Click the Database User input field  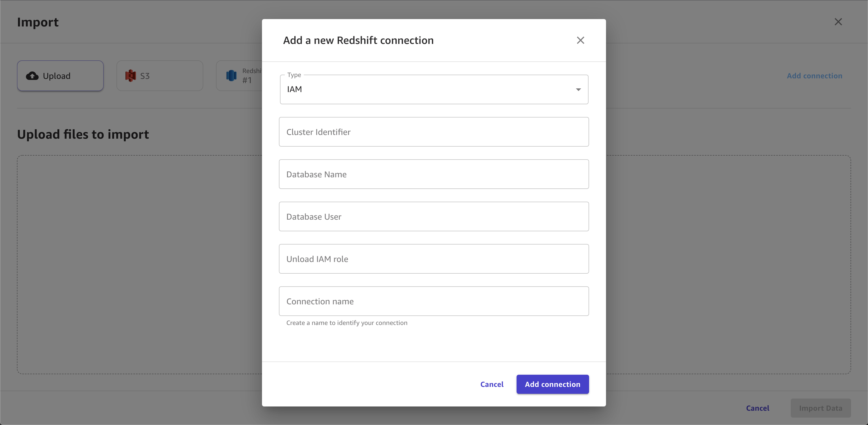(x=433, y=216)
